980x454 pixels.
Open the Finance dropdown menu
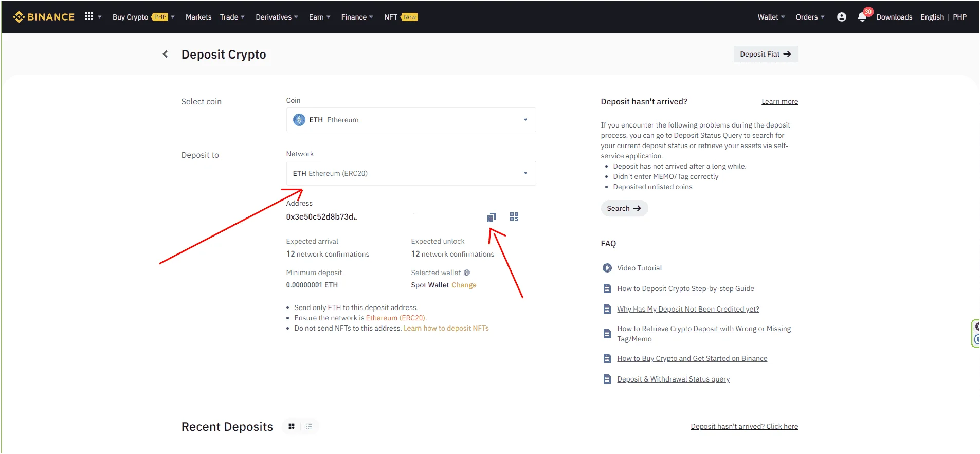tap(357, 17)
